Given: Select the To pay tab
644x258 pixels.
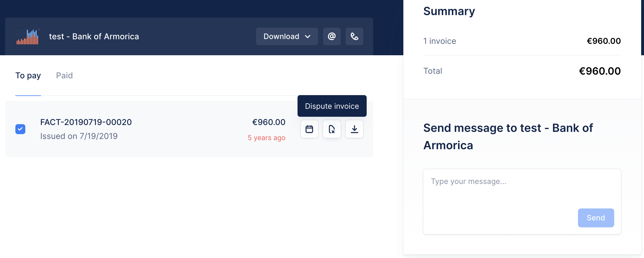Looking at the screenshot, I should pos(28,75).
